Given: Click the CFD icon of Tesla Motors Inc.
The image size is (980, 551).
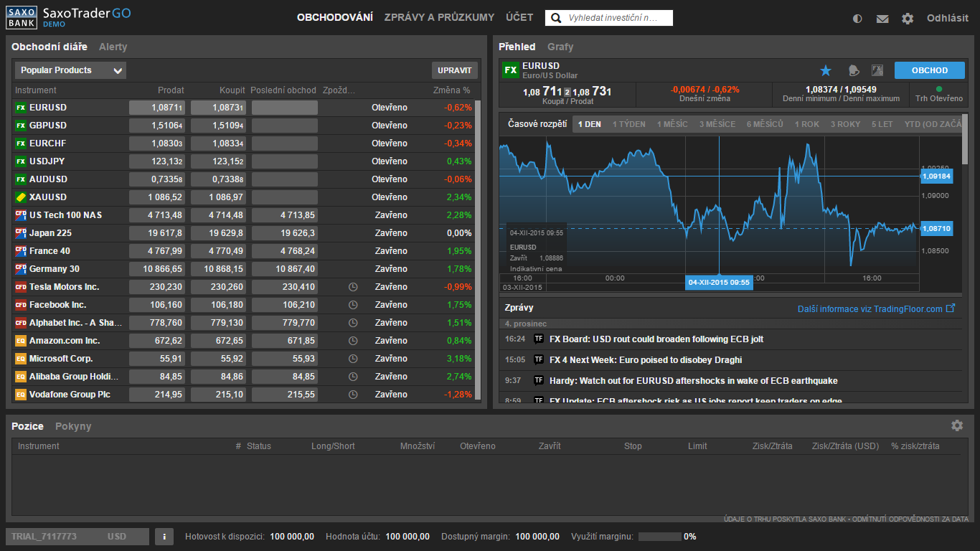Looking at the screenshot, I should click(x=20, y=287).
